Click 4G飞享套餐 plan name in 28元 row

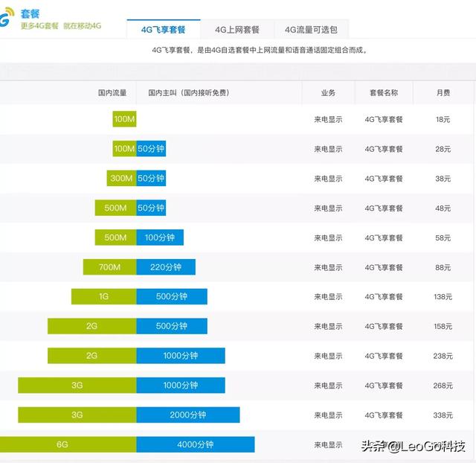pyautogui.click(x=384, y=149)
